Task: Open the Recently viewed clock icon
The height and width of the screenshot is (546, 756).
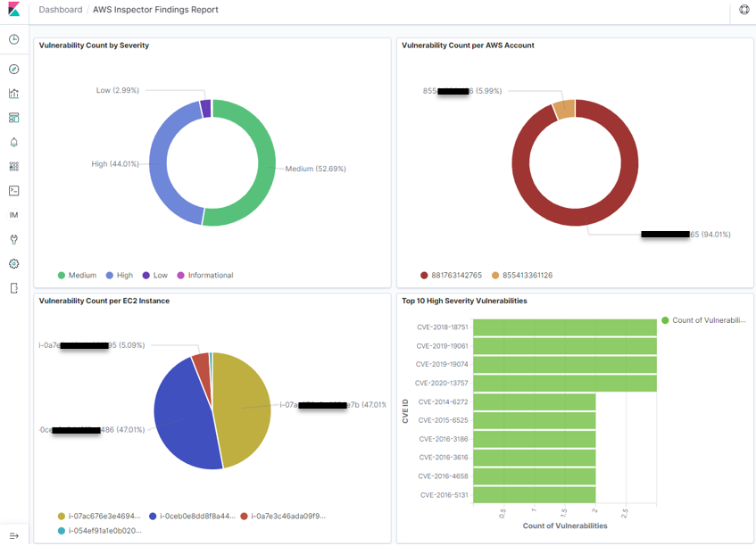Action: pyautogui.click(x=14, y=39)
